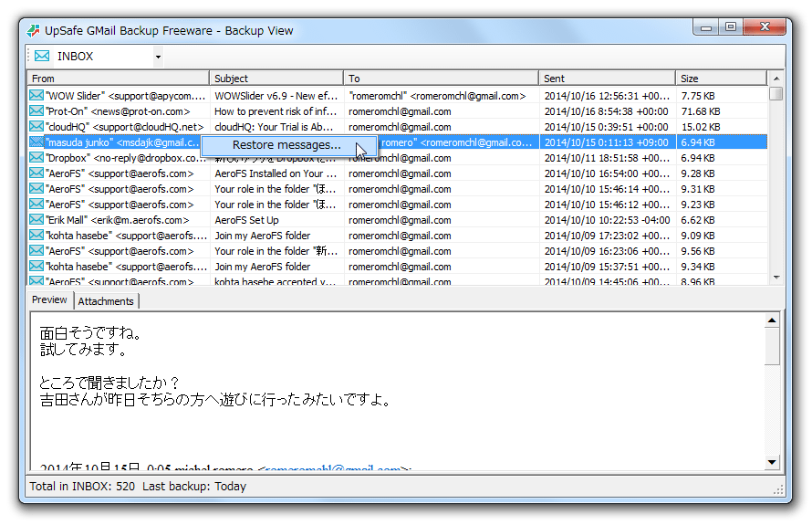Image resolution: width=812 pixels, height=525 pixels.
Task: Click the 15.02 KB size cell
Action: click(701, 127)
